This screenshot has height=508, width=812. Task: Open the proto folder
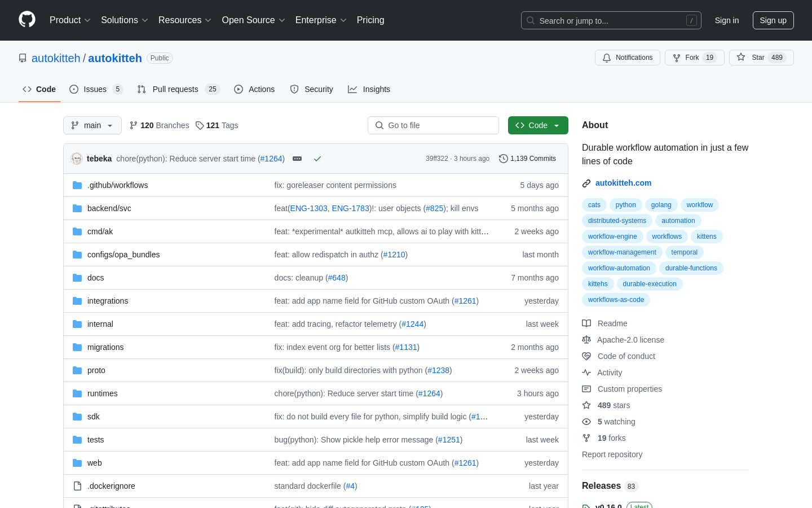[96, 370]
